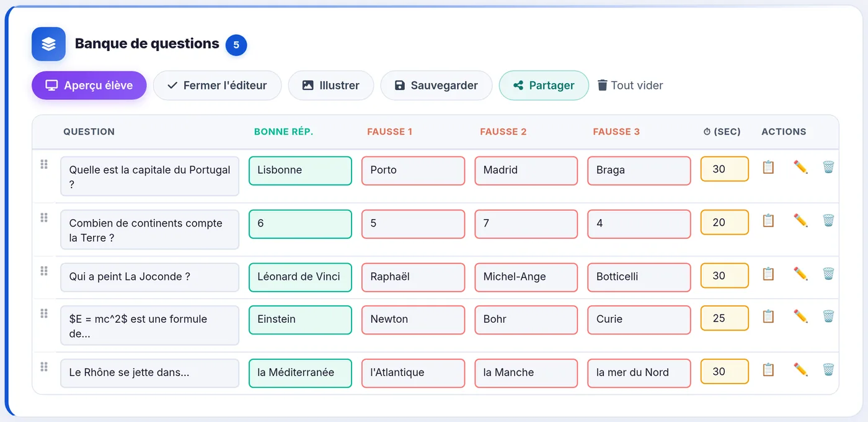
Task: Focus the la mer du Nord field
Action: click(x=639, y=373)
